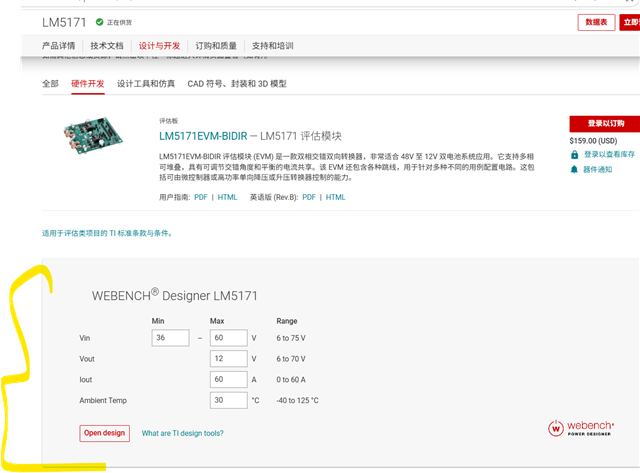Click the $159.00 (USD) price text

(593, 141)
